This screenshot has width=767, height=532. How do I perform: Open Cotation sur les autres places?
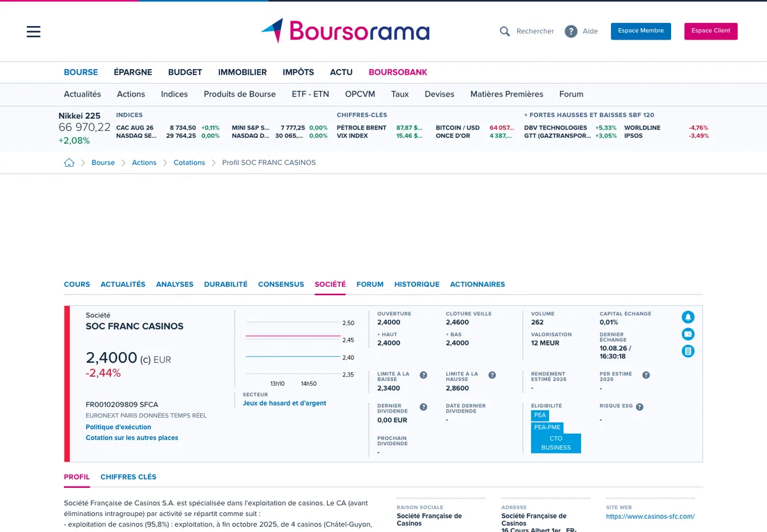pyautogui.click(x=132, y=438)
